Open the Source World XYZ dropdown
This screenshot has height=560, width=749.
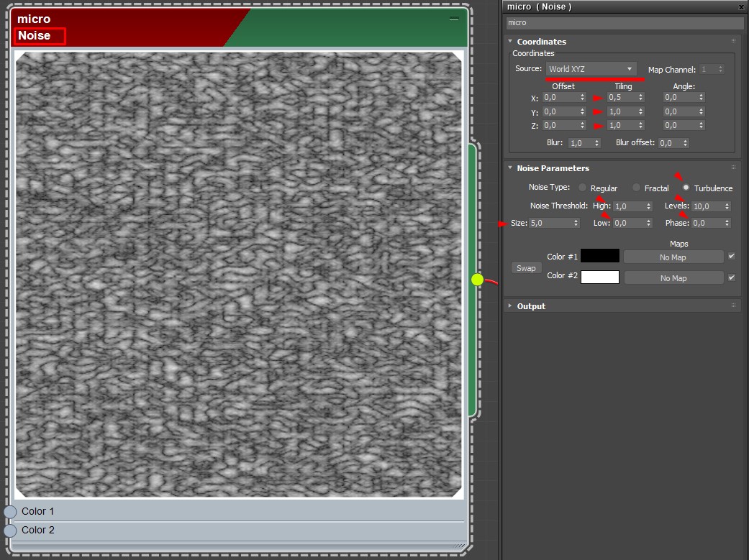tap(591, 69)
